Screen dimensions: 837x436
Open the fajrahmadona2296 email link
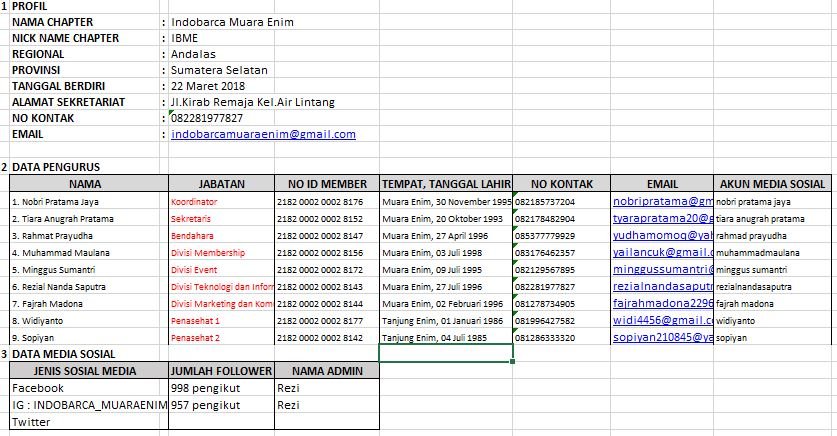[662, 304]
